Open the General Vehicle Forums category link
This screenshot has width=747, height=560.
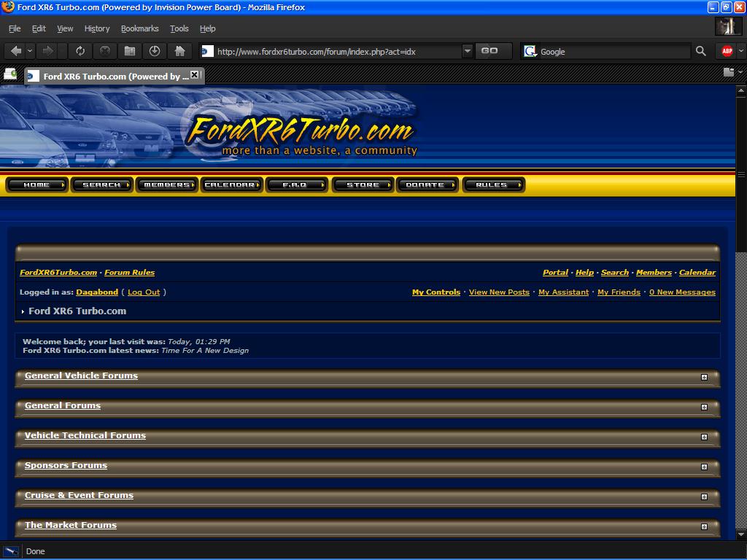coord(82,376)
